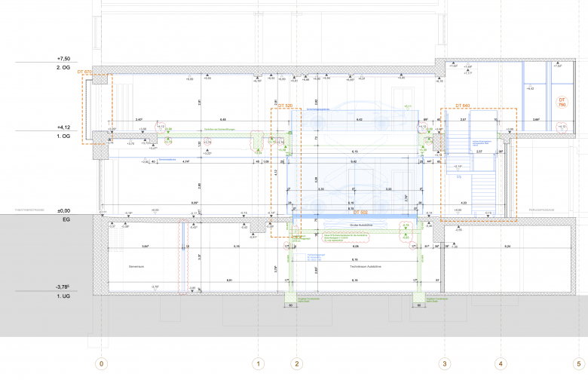
Task: Click grid axis bubble number 2
Action: click(297, 363)
